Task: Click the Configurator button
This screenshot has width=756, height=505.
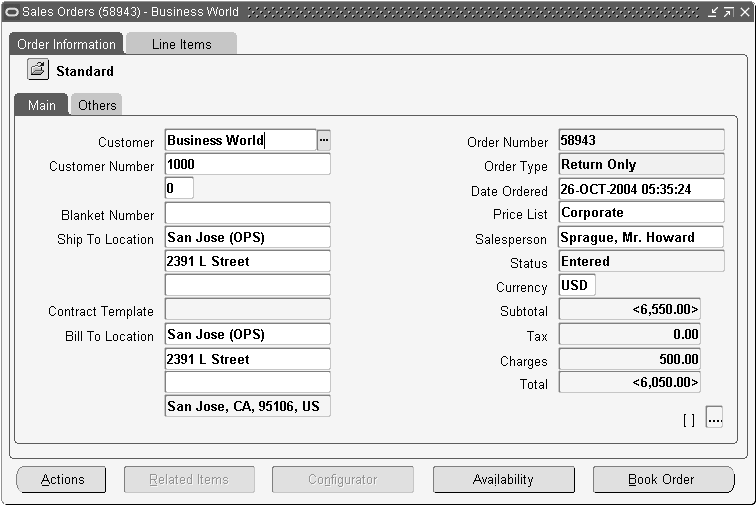Action: (x=343, y=479)
